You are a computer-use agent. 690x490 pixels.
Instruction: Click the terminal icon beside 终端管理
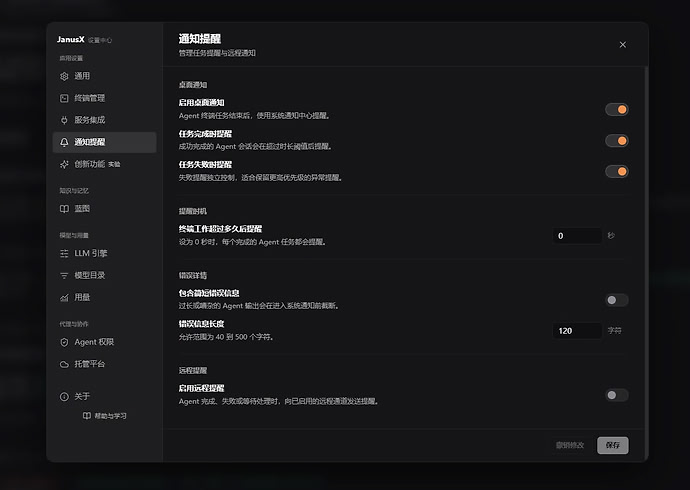64,98
